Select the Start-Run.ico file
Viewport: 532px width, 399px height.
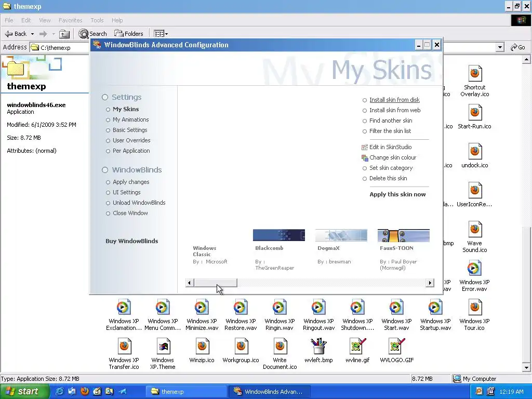tap(475, 113)
